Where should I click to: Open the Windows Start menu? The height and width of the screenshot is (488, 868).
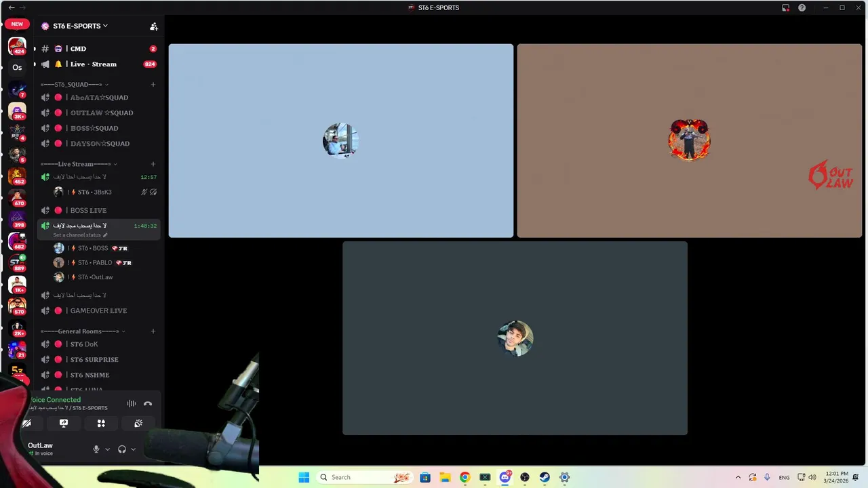pos(304,477)
